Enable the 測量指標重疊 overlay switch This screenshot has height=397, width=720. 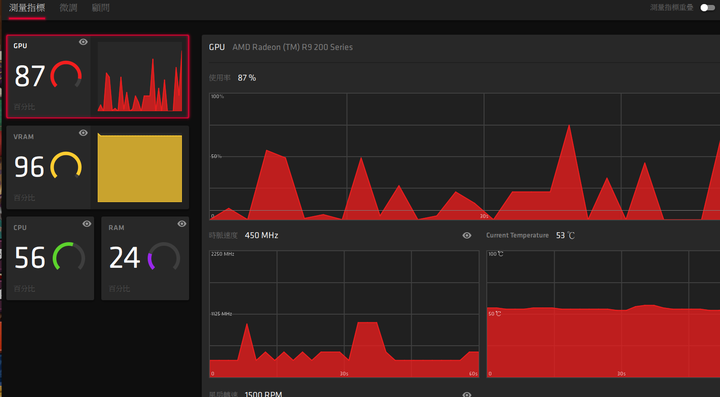pos(707,7)
